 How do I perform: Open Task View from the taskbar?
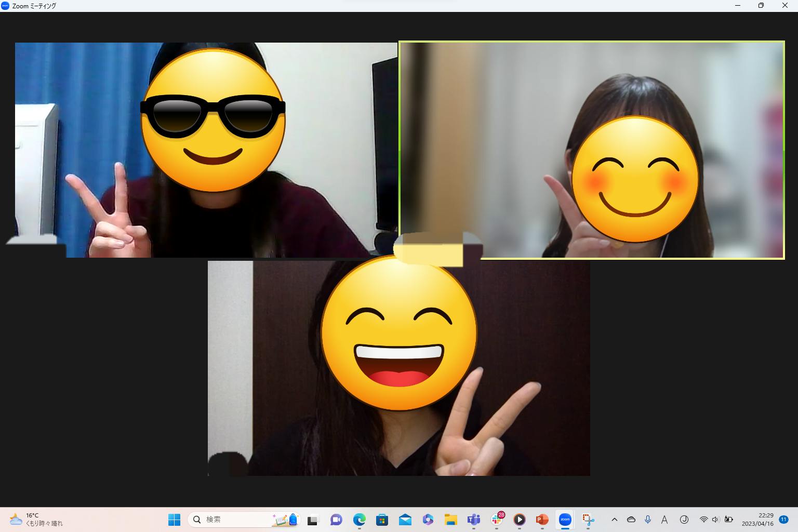click(x=312, y=520)
